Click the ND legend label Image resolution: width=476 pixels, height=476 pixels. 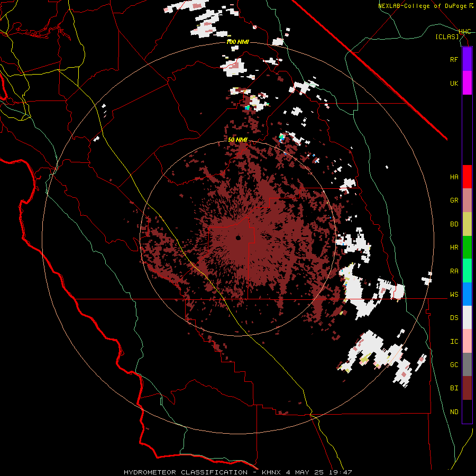[x=454, y=412]
